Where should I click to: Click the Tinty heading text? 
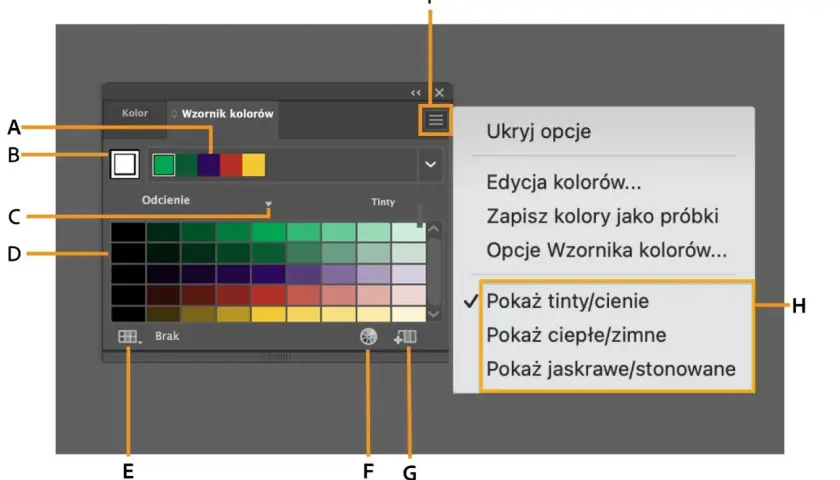click(x=383, y=202)
